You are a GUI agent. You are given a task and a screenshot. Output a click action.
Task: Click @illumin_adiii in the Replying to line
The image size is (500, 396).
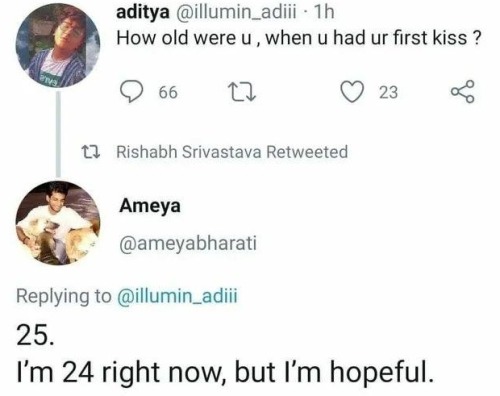[177, 296]
